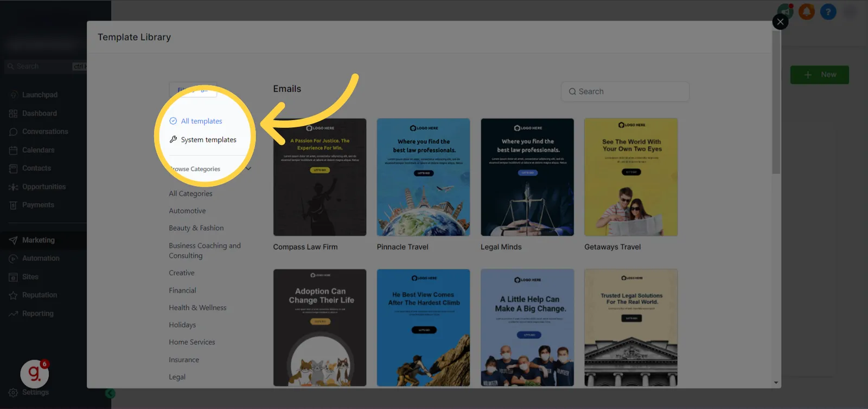Open Reputation star icon
Image resolution: width=868 pixels, height=409 pixels.
coord(14,295)
